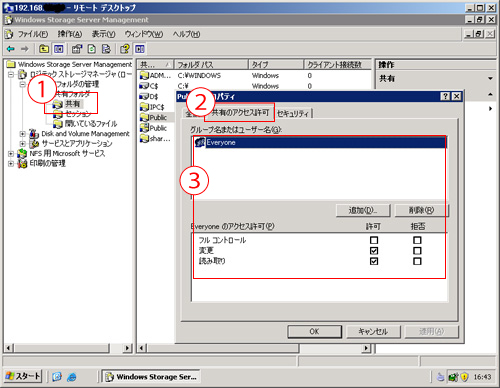Uncheck Allow for 変更 permission
500x388 pixels.
coord(374,251)
